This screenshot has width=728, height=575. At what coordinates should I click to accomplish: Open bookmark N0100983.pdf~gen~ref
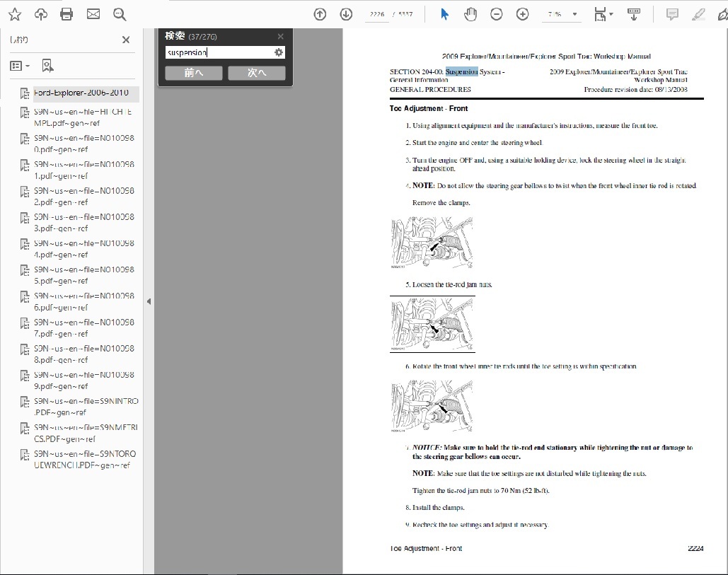tap(84, 223)
